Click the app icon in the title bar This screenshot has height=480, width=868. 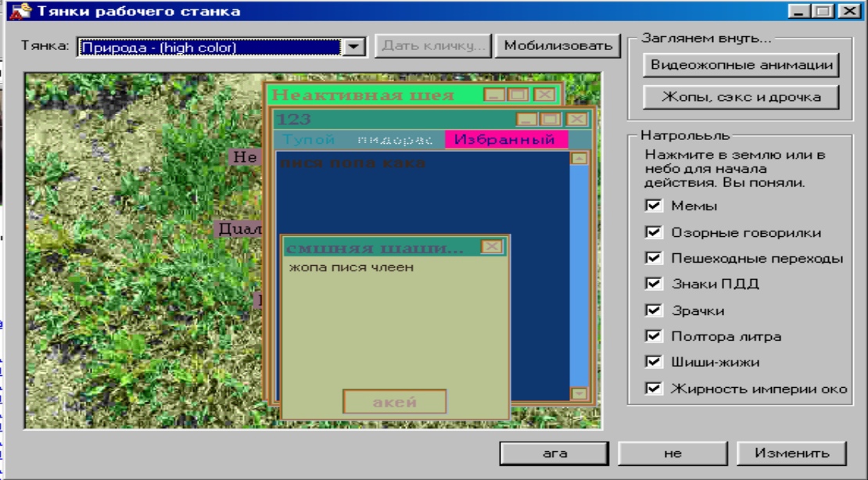[x=20, y=10]
